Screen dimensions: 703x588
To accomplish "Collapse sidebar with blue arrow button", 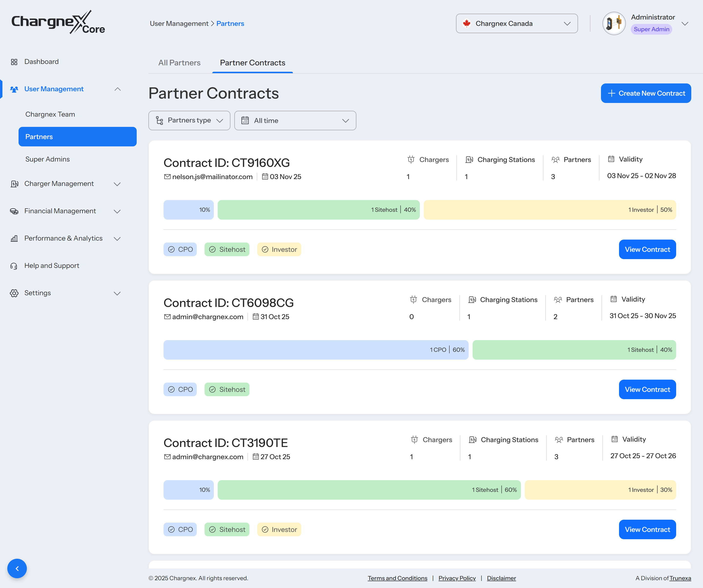I will pos(17,568).
